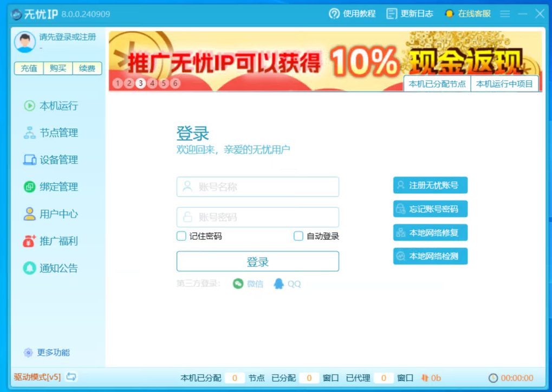Image resolution: width=552 pixels, height=392 pixels.
Task: Minimize the 无忧IP window
Action: [x=522, y=14]
